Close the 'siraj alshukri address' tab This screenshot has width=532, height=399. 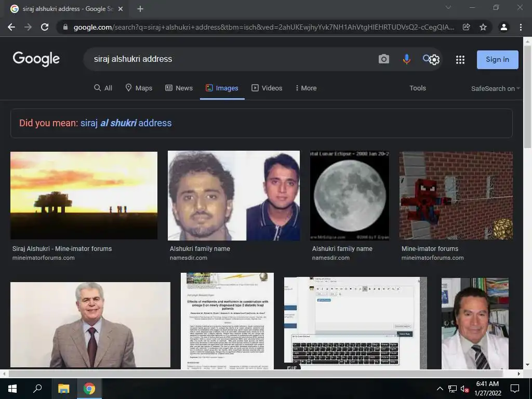tap(121, 9)
